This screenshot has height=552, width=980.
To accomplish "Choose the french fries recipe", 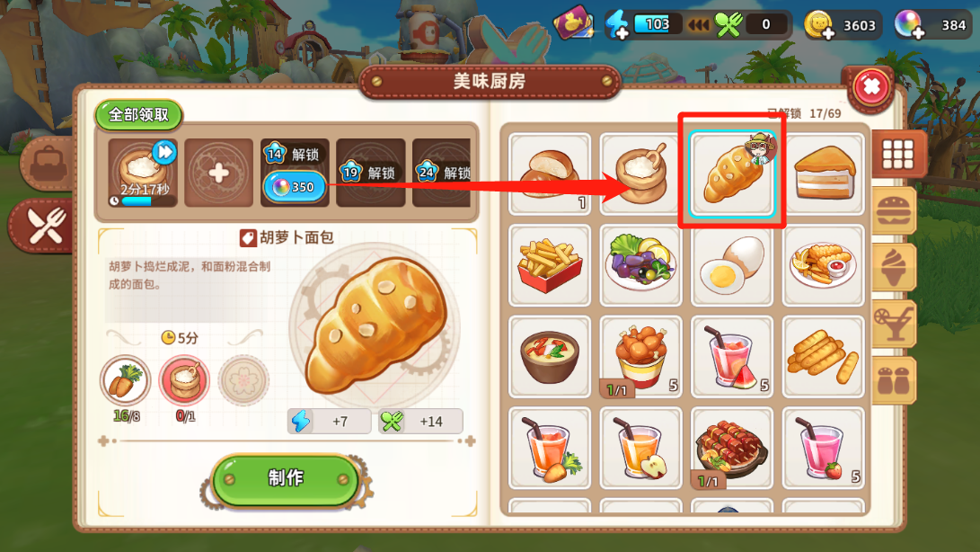I will point(550,264).
